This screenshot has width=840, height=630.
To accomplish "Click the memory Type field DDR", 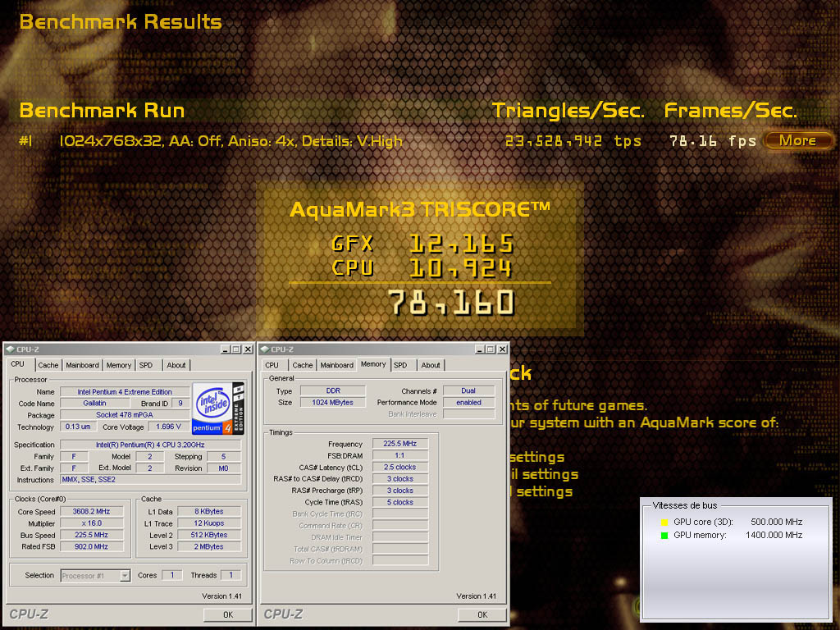I will 333,391.
